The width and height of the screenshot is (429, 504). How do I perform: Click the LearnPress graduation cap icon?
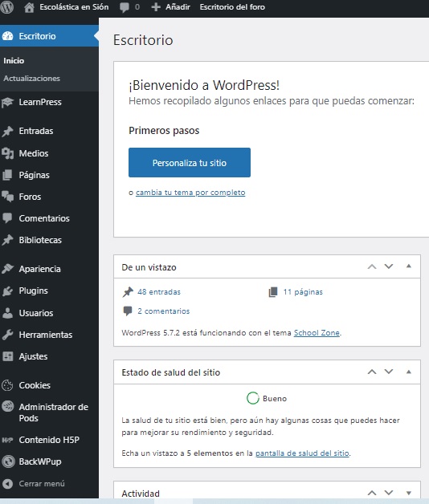(x=7, y=103)
